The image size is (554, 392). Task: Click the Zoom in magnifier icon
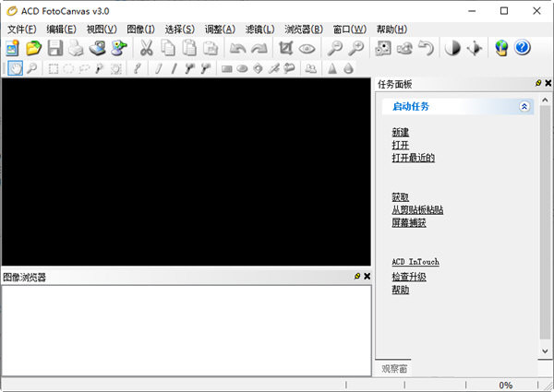point(355,48)
